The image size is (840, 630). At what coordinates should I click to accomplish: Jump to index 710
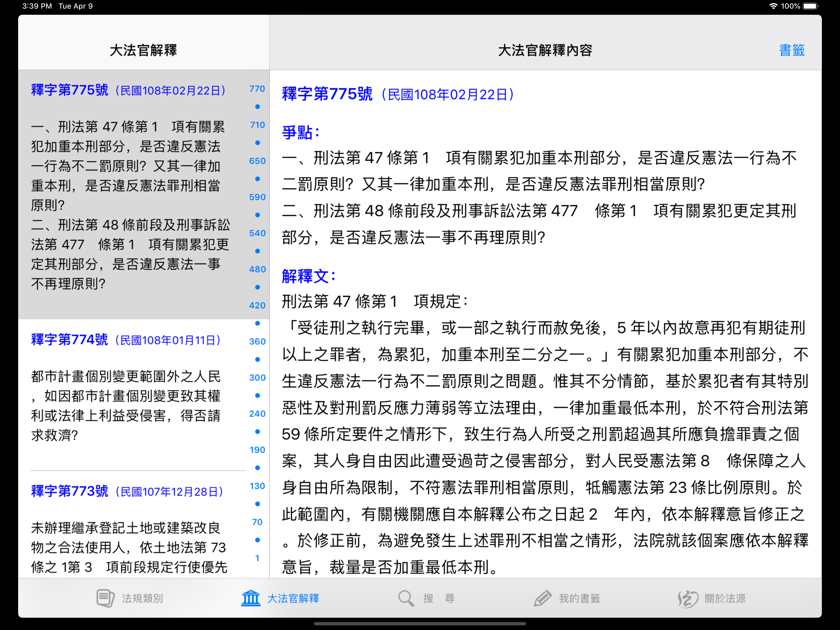pyautogui.click(x=257, y=125)
